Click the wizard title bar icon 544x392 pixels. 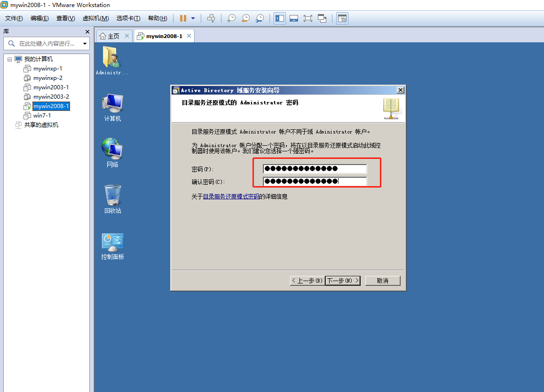tap(176, 90)
